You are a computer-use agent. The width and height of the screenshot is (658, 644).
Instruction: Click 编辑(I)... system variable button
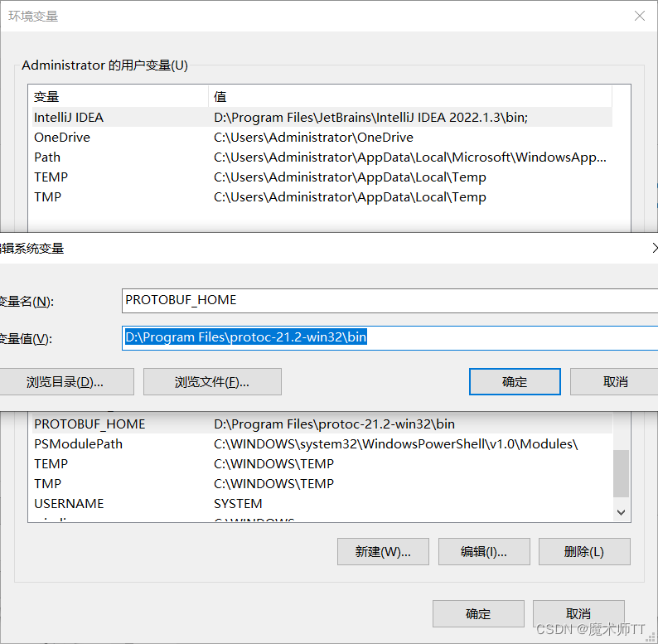point(484,552)
